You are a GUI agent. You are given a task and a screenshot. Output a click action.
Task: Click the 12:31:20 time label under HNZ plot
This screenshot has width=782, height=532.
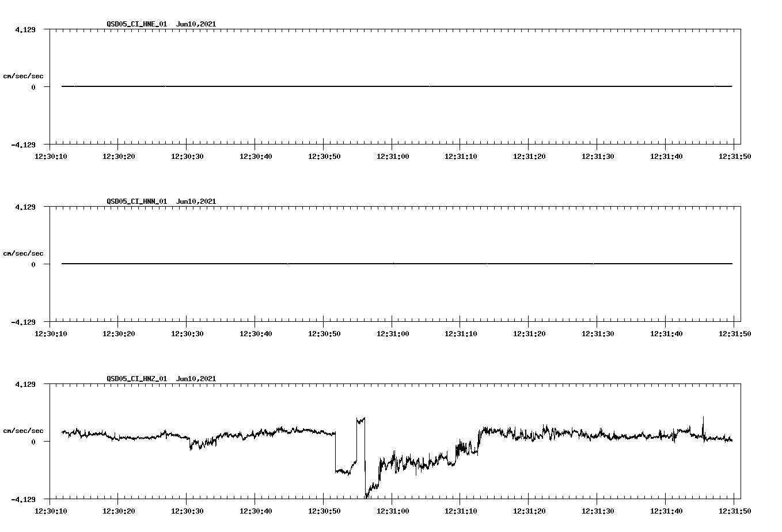coord(529,511)
